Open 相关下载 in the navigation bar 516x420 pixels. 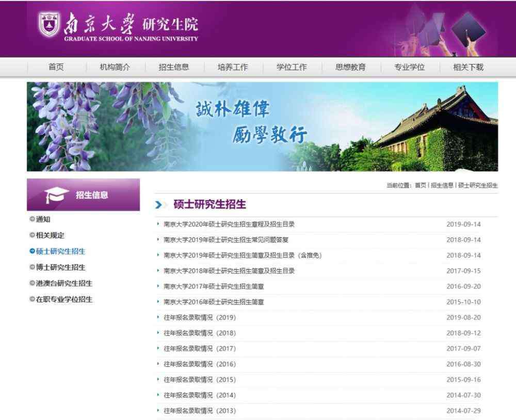[x=469, y=67]
